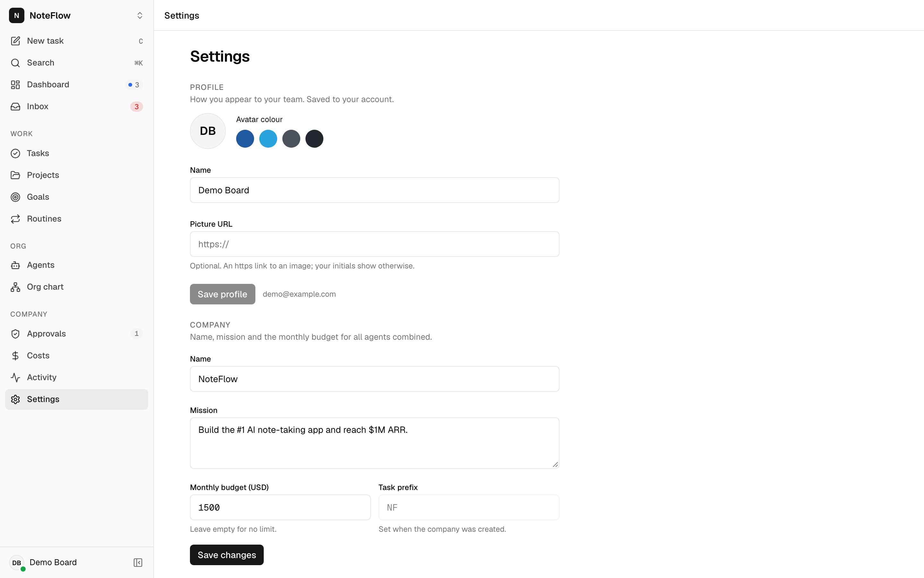924x578 pixels.
Task: Open the Activity page
Action: (x=76, y=377)
